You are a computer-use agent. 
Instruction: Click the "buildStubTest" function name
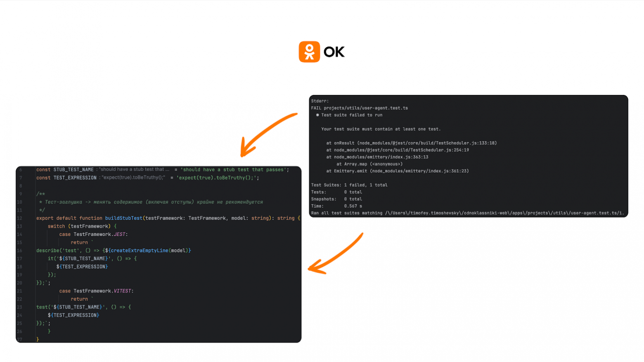click(x=123, y=218)
